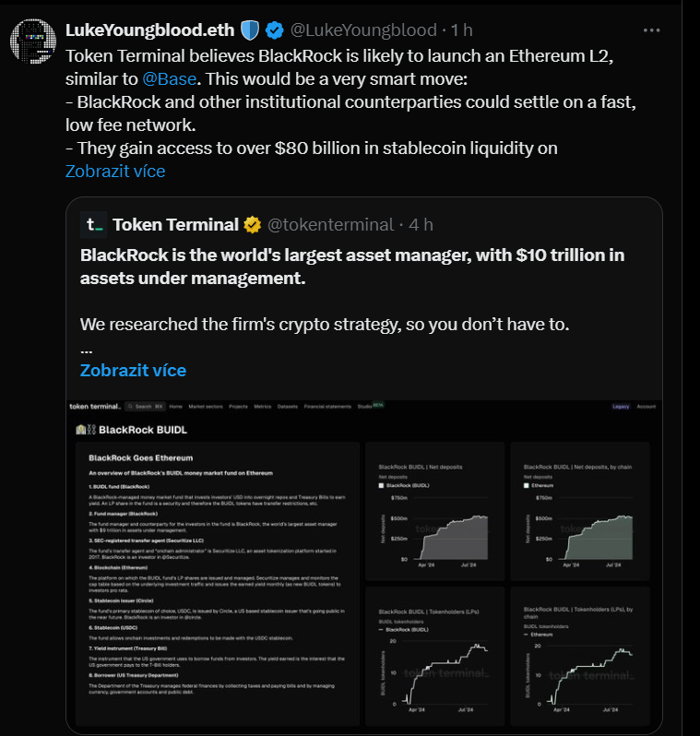
Task: Open Financial statements in the dashboard navigation
Action: [326, 406]
